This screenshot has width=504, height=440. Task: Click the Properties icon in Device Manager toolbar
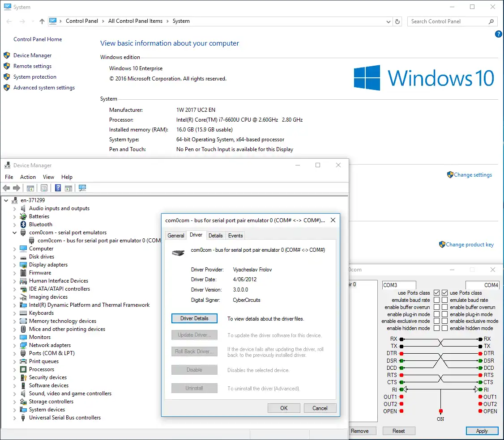(44, 188)
